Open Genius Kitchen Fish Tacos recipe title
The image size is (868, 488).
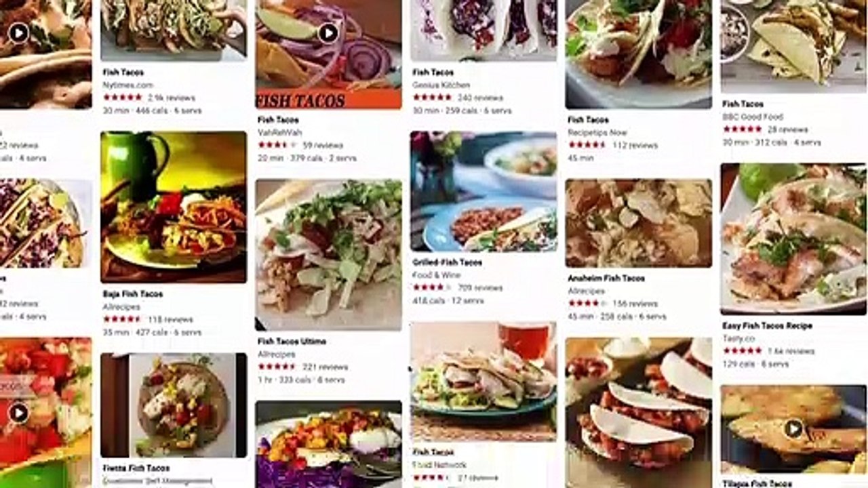pos(433,72)
